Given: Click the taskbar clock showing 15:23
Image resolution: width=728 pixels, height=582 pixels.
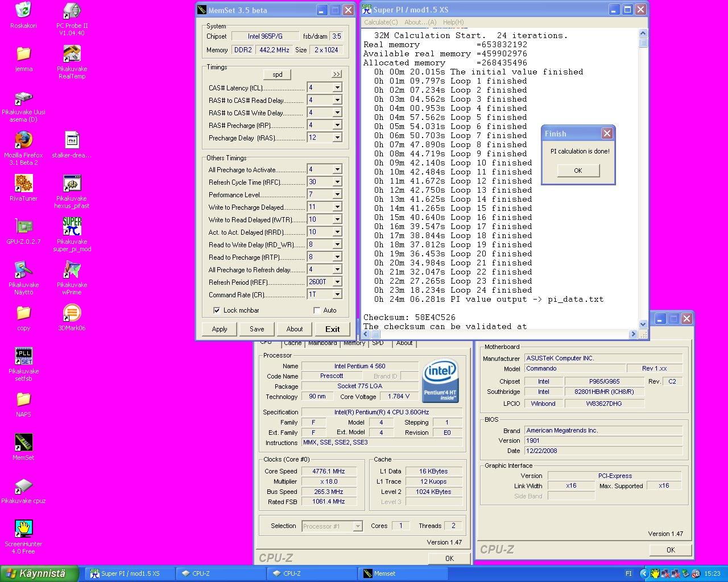Looking at the screenshot, I should pos(712,573).
